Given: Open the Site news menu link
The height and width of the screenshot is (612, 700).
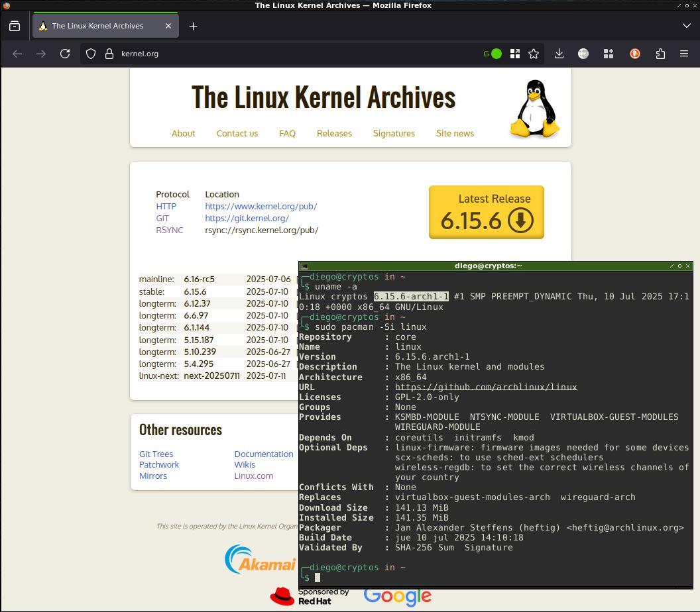Looking at the screenshot, I should 455,133.
